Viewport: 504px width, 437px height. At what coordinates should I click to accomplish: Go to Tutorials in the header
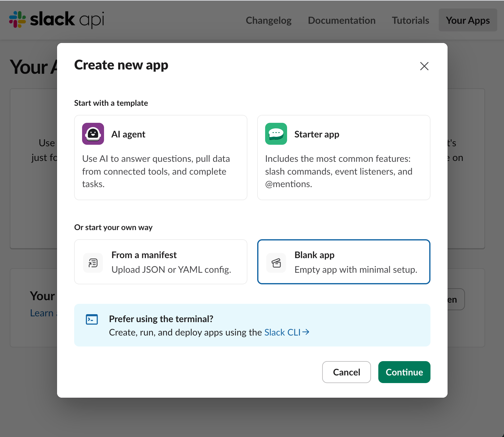click(410, 20)
